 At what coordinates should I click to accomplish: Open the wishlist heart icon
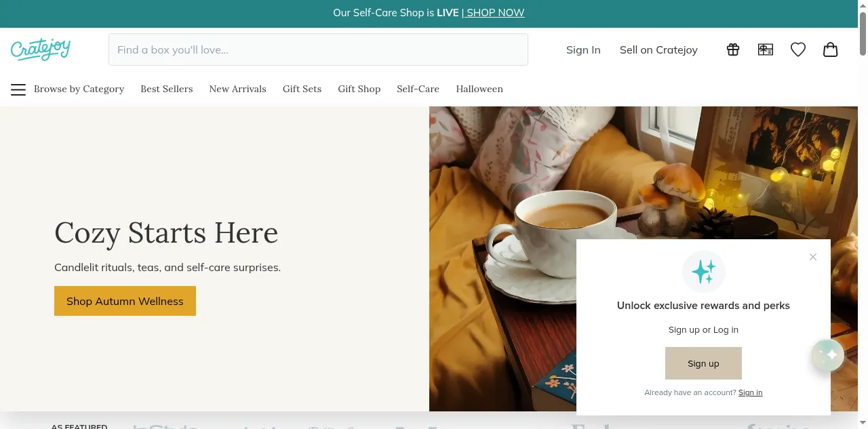(x=798, y=49)
